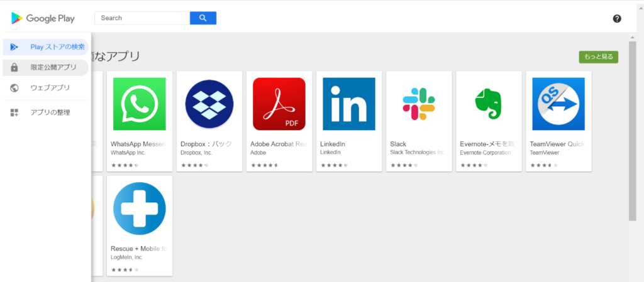Viewport: 644px width, 282px height.
Task: Choose the Slack app icon
Action: click(x=418, y=104)
